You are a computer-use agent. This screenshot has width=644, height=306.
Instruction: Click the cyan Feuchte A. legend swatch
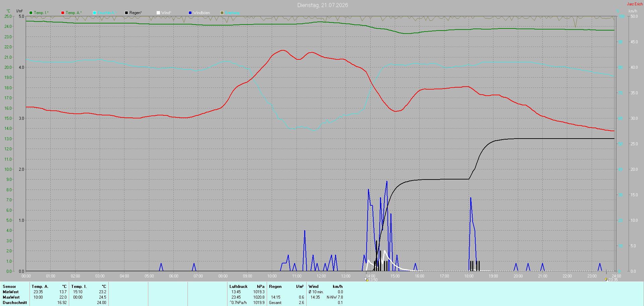95,13
